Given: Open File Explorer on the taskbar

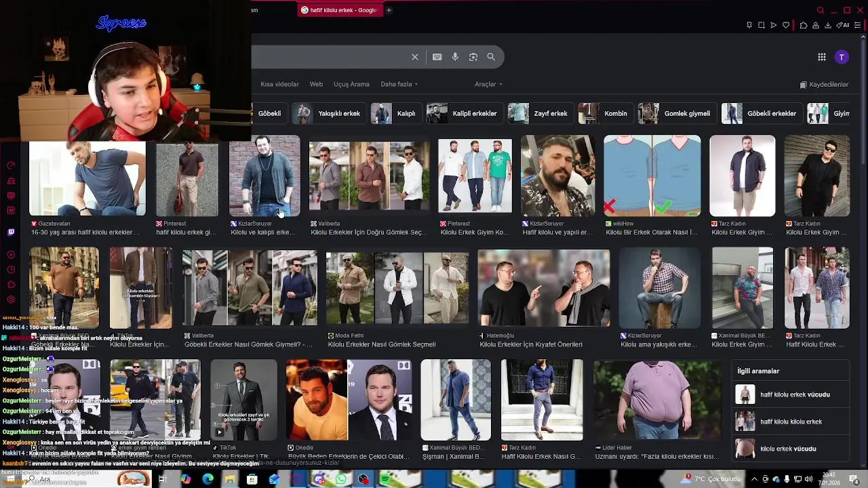Looking at the screenshot, I should tap(230, 479).
